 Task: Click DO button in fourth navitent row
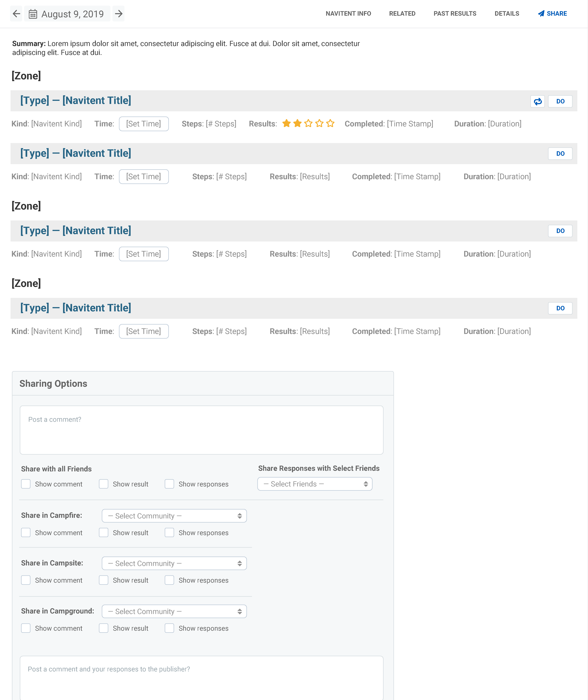coord(560,308)
